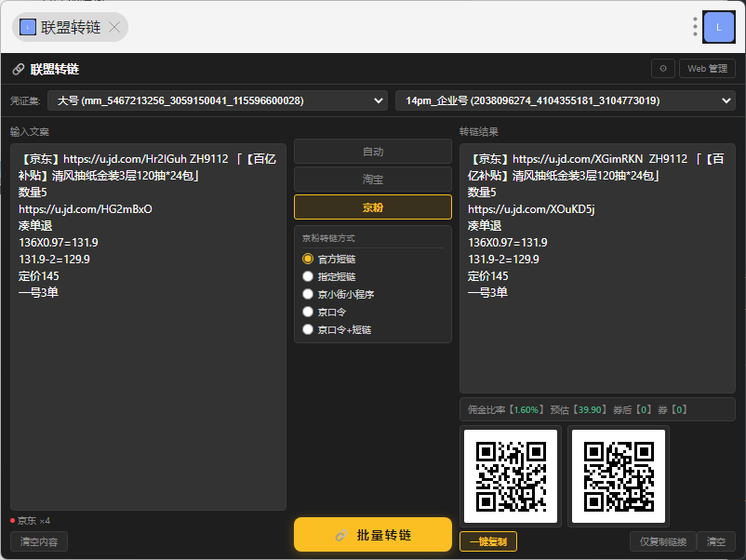The width and height of the screenshot is (746, 560).
Task: Open the second QR code thumbnail
Action: (619, 476)
